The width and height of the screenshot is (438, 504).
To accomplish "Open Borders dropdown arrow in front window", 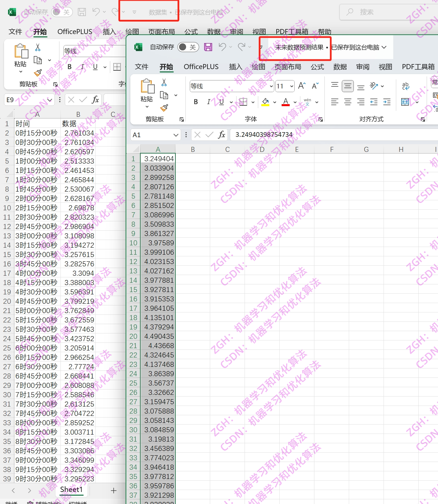I will tap(253, 102).
